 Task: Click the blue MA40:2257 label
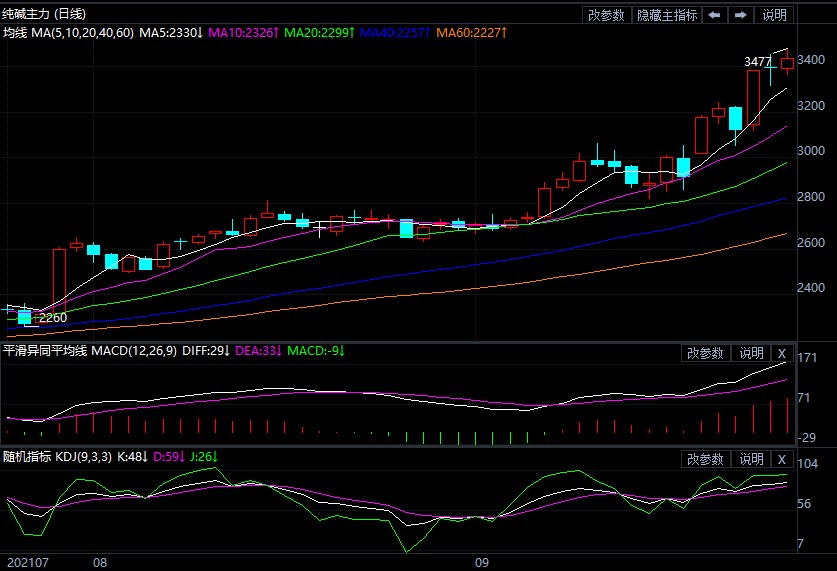coord(395,33)
